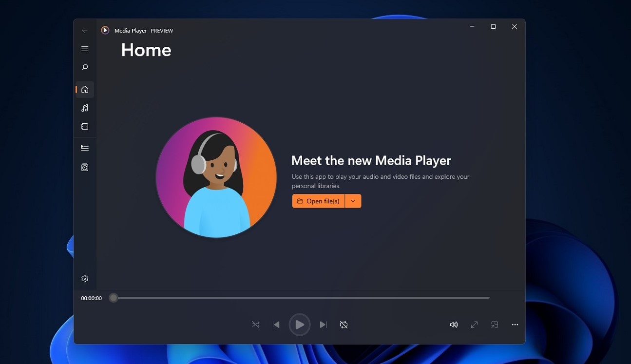Select the Home sidebar icon
631x364 pixels.
point(85,89)
